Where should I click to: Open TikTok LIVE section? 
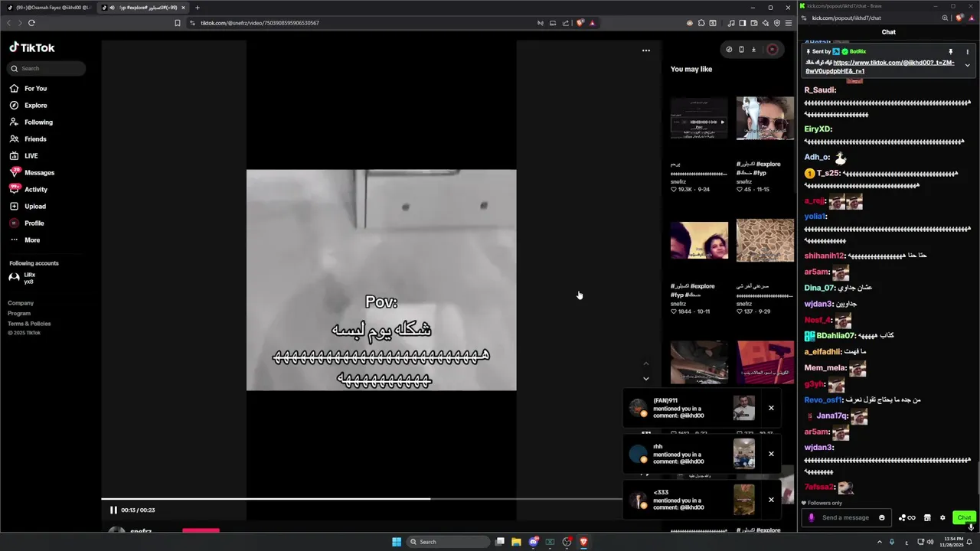tap(24, 156)
